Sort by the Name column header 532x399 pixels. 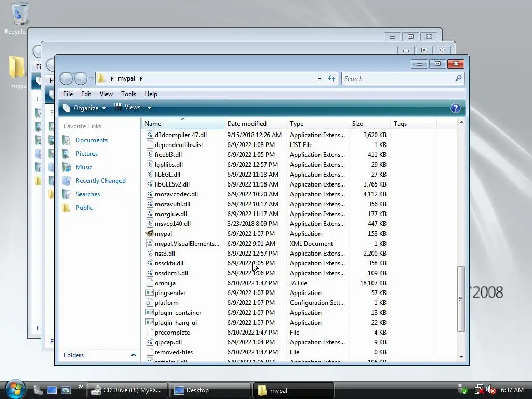(182, 124)
